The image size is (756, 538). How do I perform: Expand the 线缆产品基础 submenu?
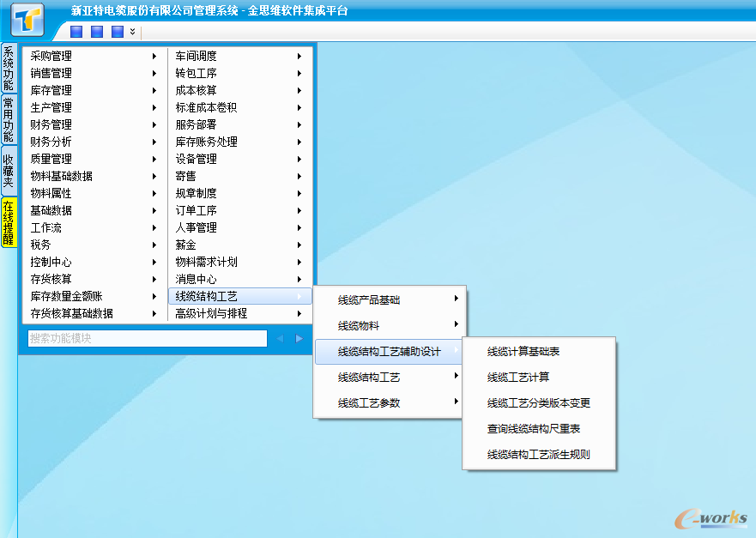click(x=390, y=299)
